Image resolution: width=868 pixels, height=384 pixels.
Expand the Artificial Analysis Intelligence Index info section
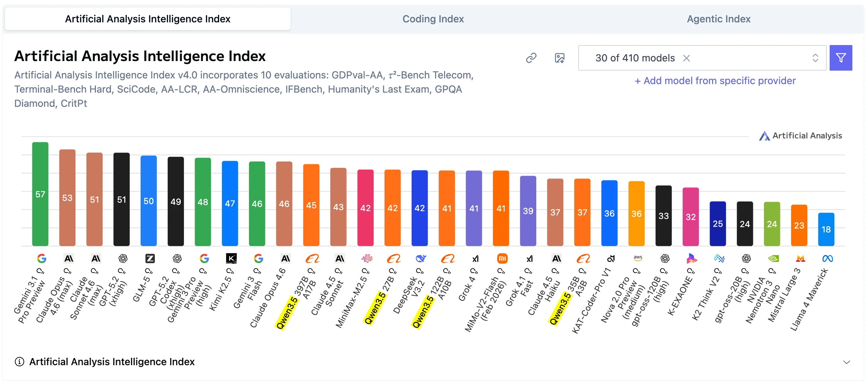click(x=846, y=362)
